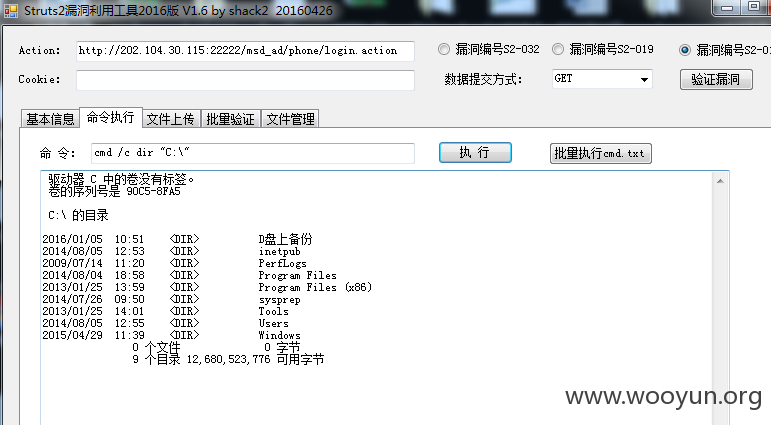This screenshot has width=771, height=425.
Task: Click the D盘上备份 directory entry
Action: coord(285,239)
